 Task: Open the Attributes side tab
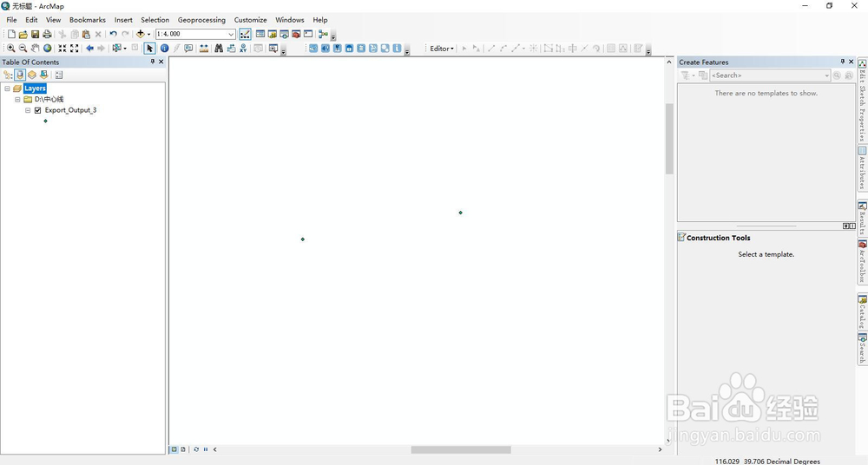pos(863,168)
